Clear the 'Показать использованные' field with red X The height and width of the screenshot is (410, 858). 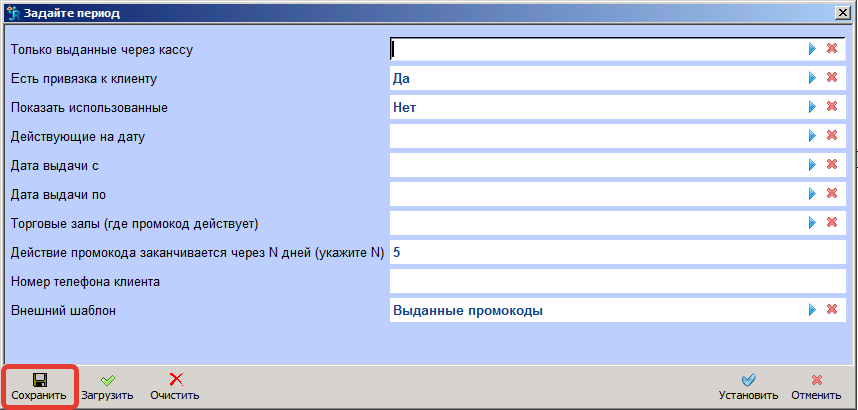click(x=831, y=107)
